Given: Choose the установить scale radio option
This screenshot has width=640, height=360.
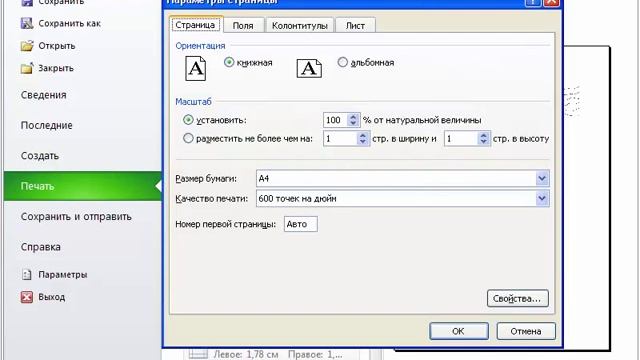Looking at the screenshot, I should point(188,120).
